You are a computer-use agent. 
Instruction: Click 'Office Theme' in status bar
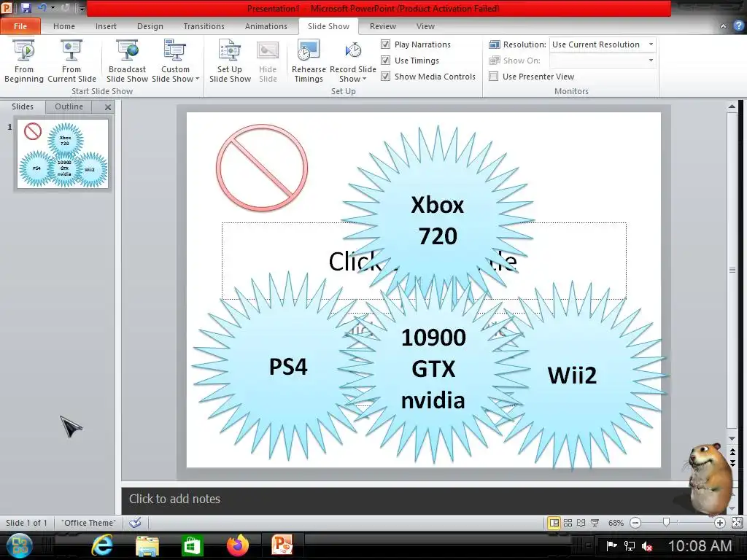pos(88,523)
